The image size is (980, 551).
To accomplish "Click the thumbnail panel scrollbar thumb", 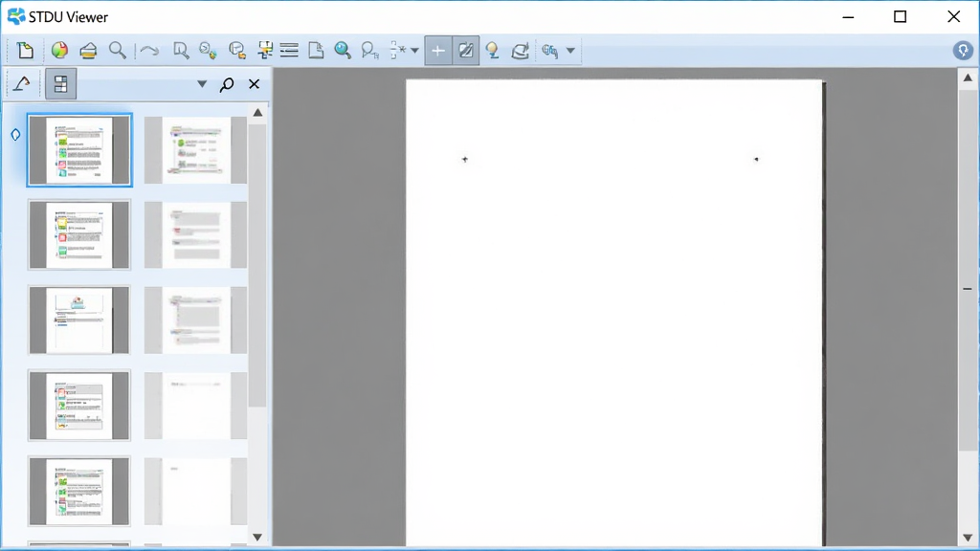I will pyautogui.click(x=257, y=266).
